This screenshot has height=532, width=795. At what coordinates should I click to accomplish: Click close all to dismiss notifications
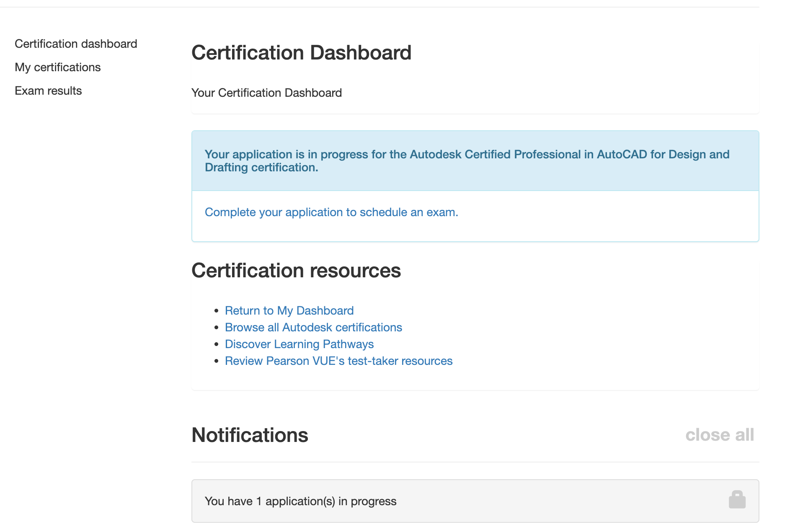click(x=720, y=435)
